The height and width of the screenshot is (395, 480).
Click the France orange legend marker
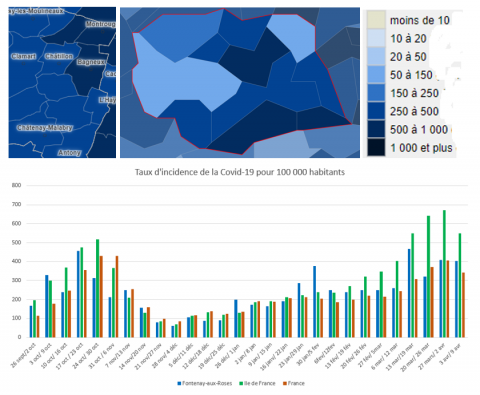(285, 383)
